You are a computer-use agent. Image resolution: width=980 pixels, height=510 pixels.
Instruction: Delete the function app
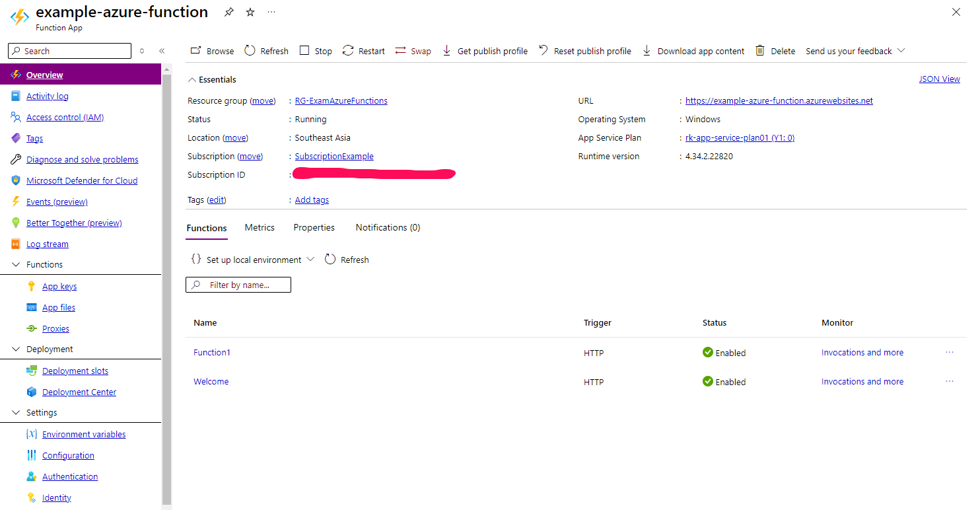(x=775, y=51)
